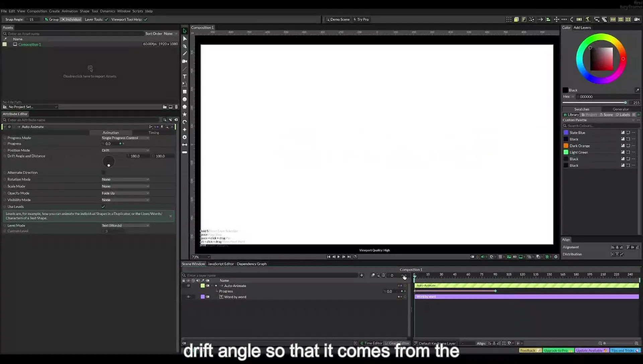
Task: Enable the Alternate Direction checkbox
Action: (x=103, y=173)
